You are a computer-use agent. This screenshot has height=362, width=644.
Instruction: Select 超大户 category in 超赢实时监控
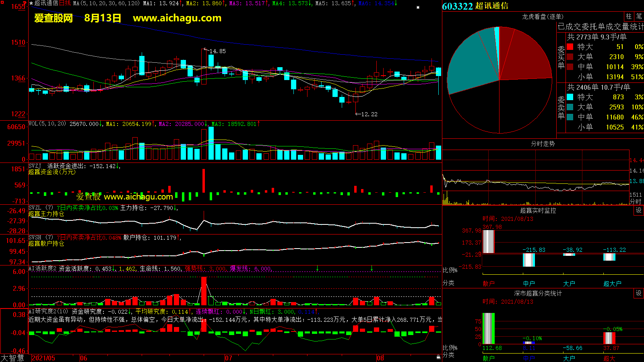tap(612, 284)
